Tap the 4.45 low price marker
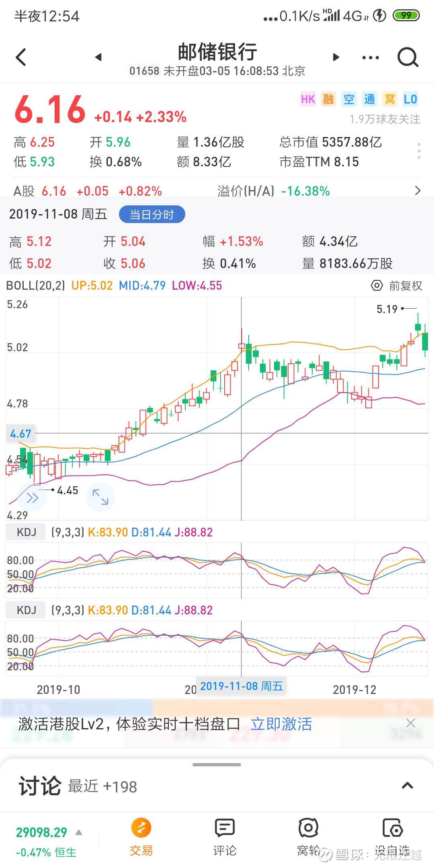 pos(68,490)
